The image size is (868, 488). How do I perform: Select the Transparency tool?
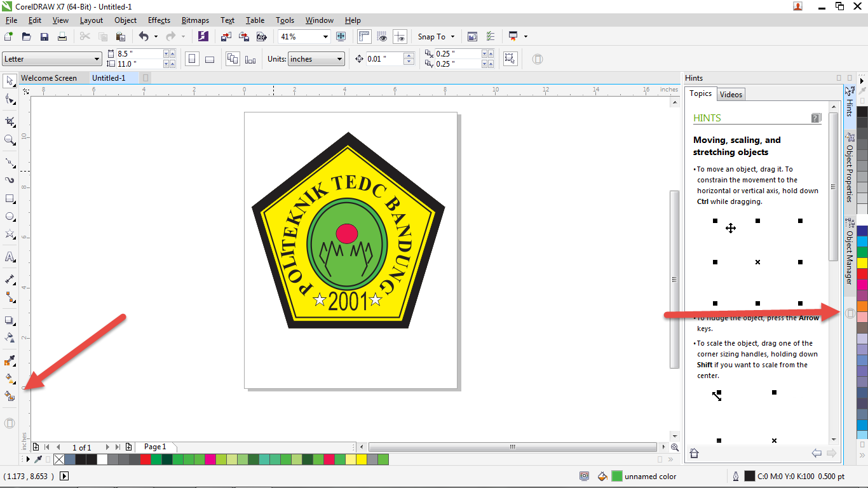click(x=10, y=337)
